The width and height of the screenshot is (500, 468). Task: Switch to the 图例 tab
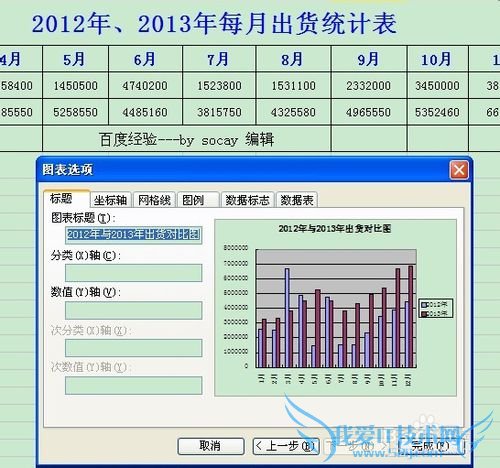pyautogui.click(x=198, y=200)
